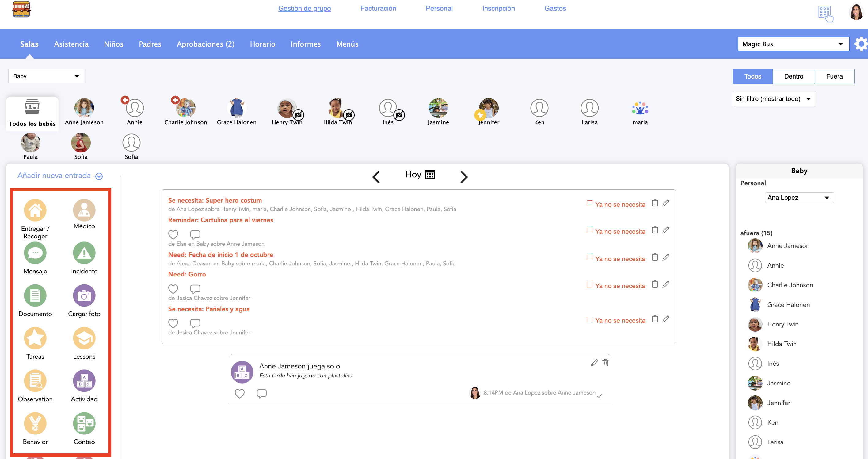868x459 pixels.
Task: Check Ya no se necesita for Super hero costum
Action: pyautogui.click(x=589, y=203)
